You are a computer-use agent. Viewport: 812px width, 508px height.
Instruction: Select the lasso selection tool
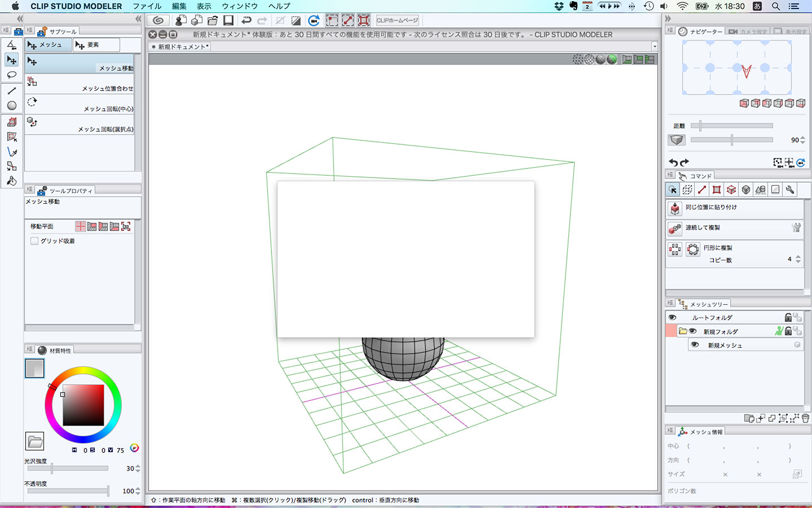11,75
